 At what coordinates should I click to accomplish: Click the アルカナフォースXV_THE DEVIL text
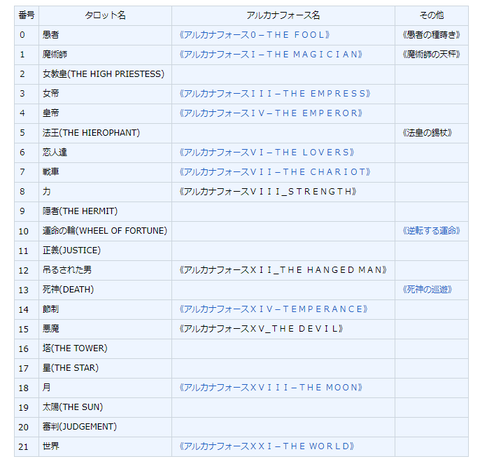[x=261, y=329]
